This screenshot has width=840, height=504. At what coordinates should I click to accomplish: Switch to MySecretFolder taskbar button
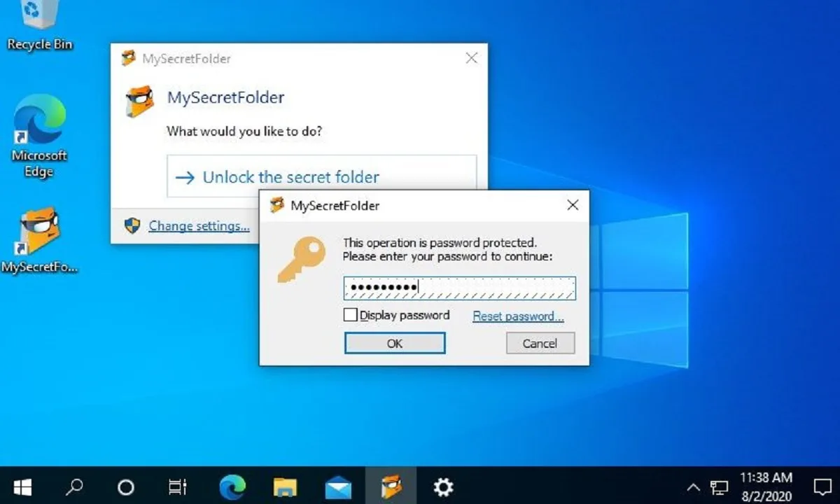pyautogui.click(x=391, y=486)
